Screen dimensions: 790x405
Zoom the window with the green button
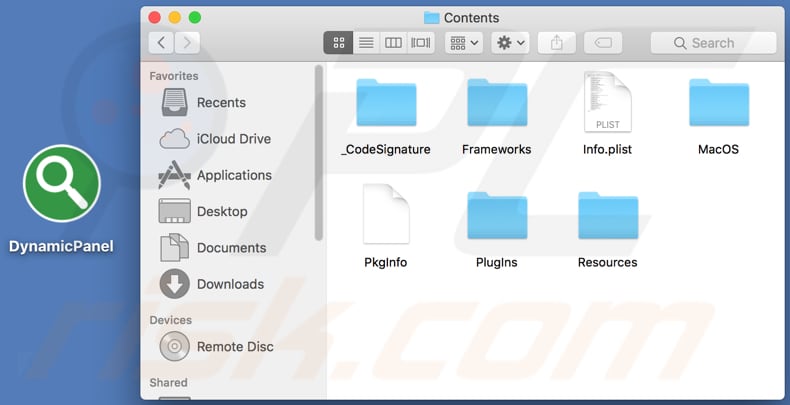tap(195, 18)
